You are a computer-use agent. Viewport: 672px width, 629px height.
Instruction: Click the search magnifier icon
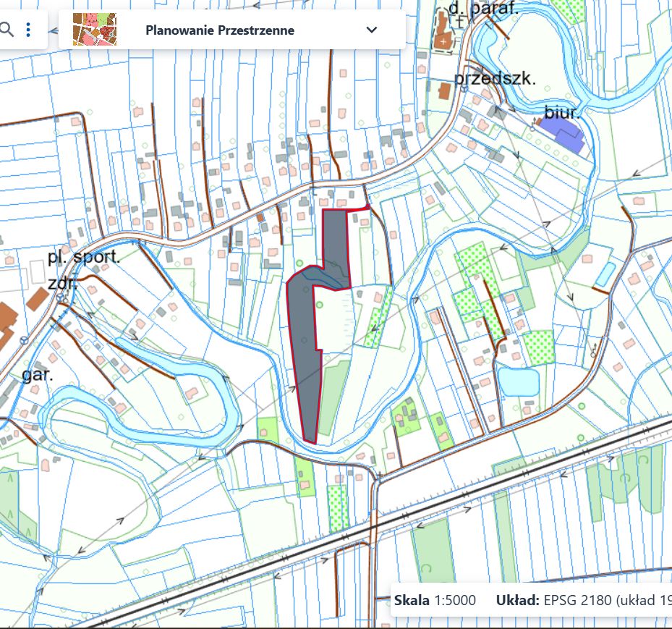pos(7,30)
